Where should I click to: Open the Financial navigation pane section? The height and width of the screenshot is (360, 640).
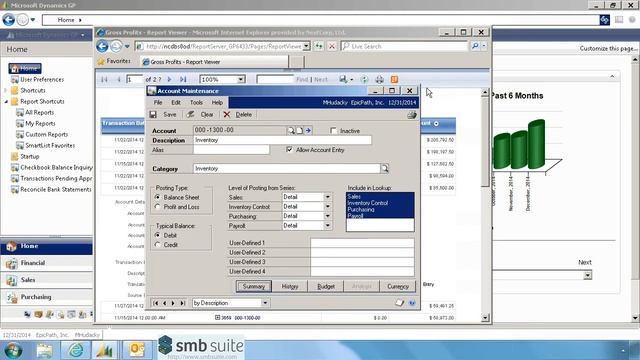click(x=47, y=263)
